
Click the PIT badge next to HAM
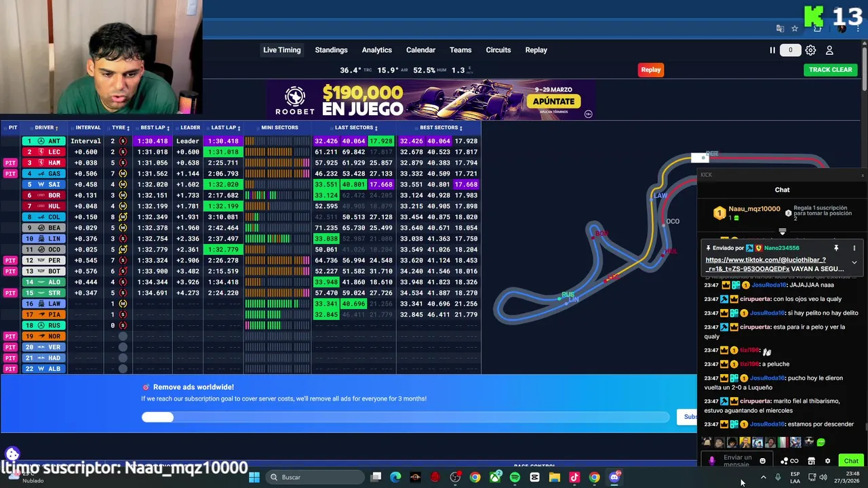pos(10,163)
